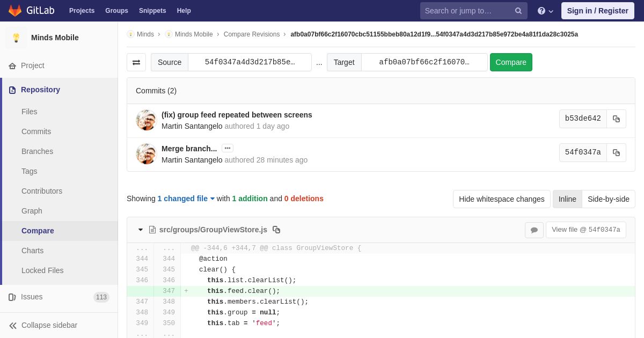Toggle Hide whitespace changes
The width and height of the screenshot is (644, 338).
click(x=502, y=199)
